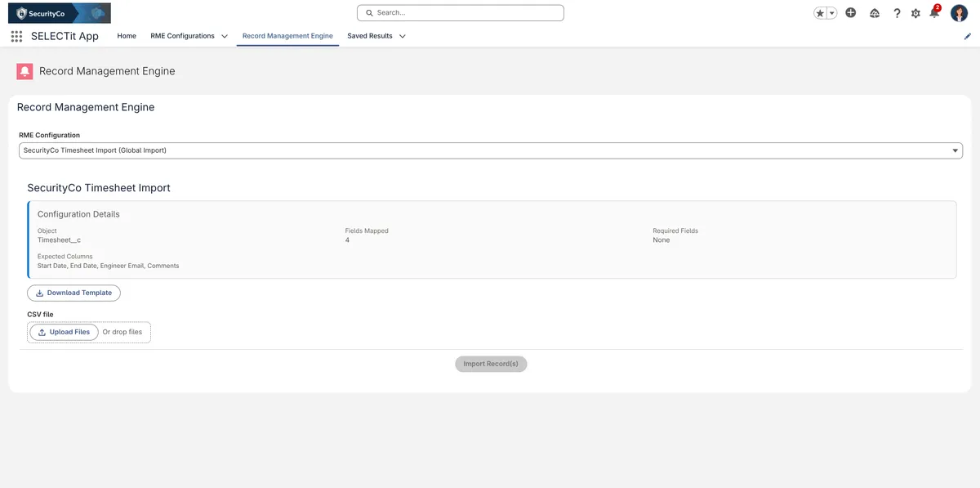
Task: Open the Help question mark icon
Action: pos(897,13)
